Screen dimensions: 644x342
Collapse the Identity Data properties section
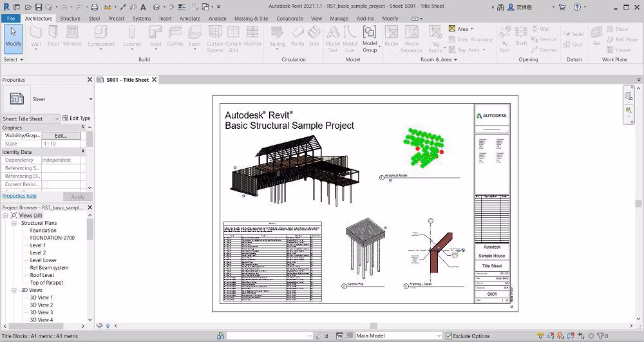pos(82,152)
